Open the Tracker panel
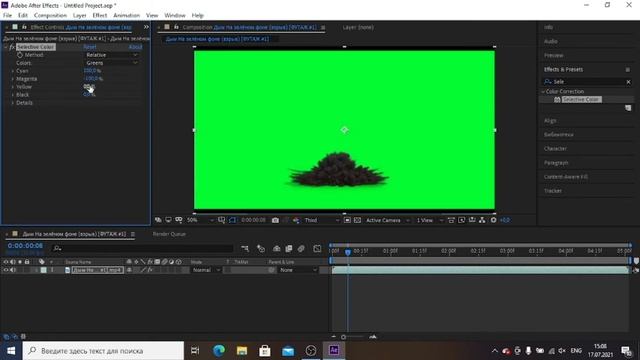Screen dimensions: 640x360 coord(553,191)
